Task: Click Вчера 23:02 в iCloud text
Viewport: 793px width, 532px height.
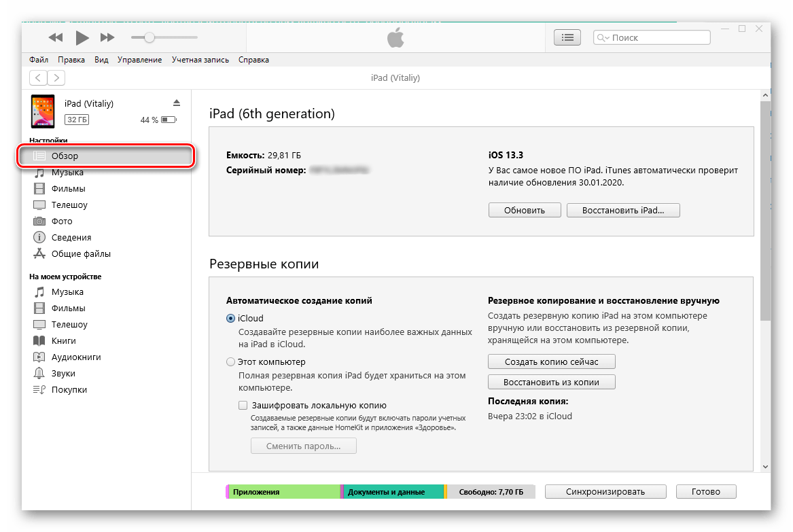Action: 530,416
